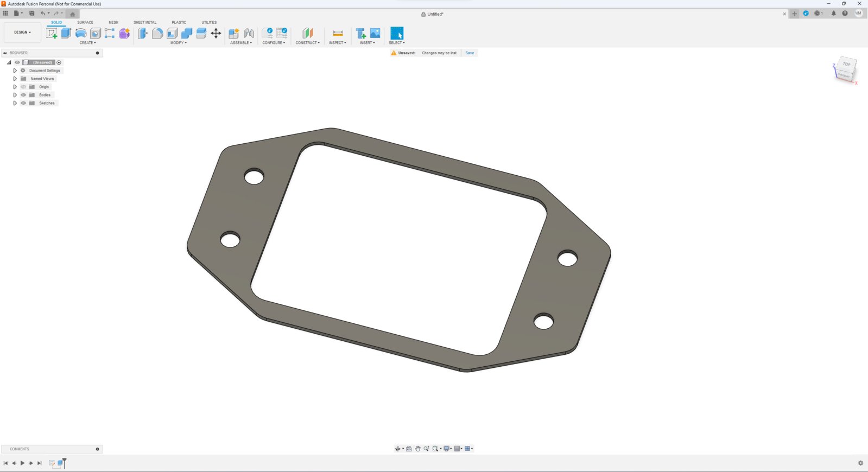Select the Shell tool
The image size is (868, 472).
click(x=172, y=33)
